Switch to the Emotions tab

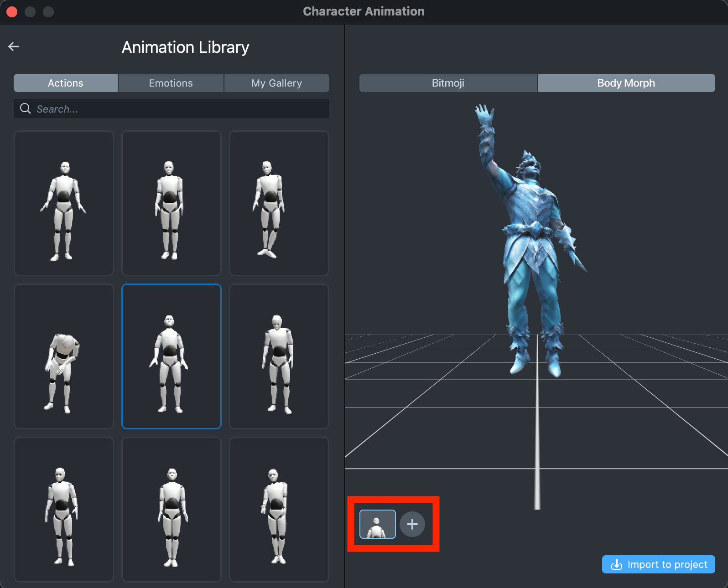click(171, 83)
